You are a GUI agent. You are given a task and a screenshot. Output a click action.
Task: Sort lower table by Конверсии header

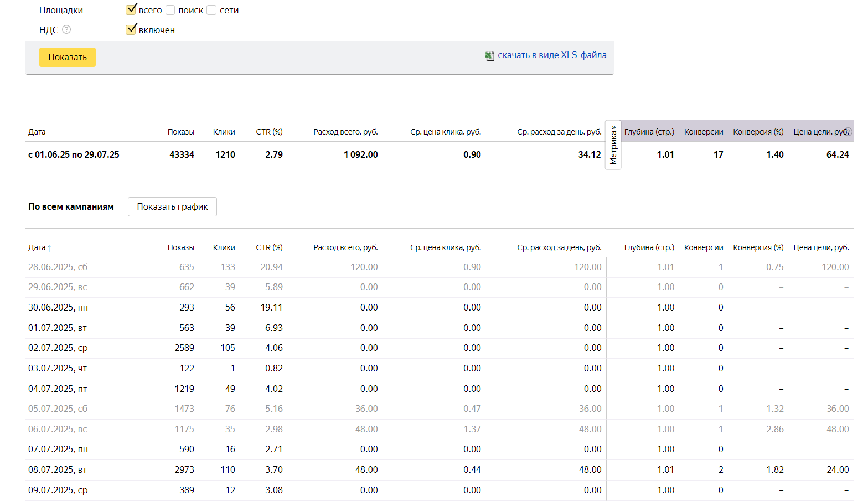pyautogui.click(x=703, y=247)
